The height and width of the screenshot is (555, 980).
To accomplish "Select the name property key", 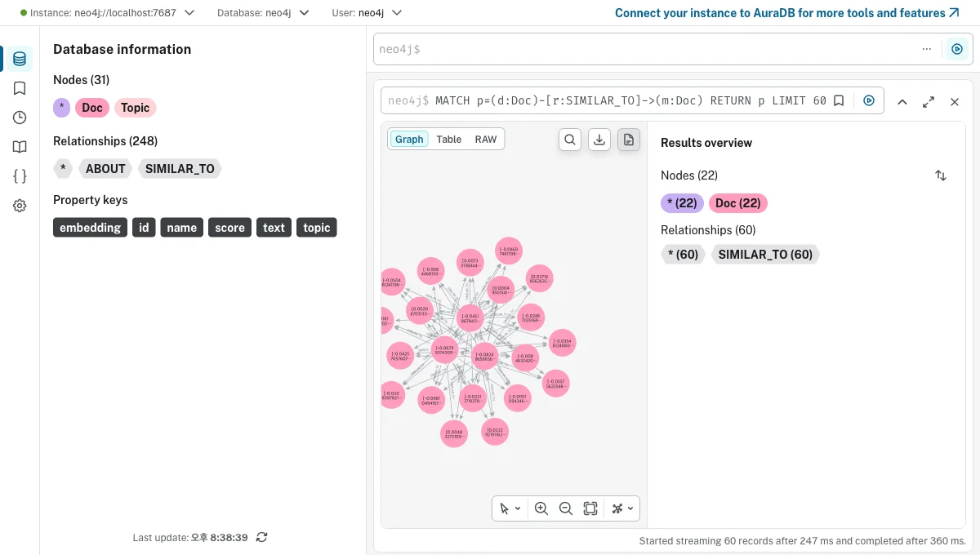I will [181, 228].
